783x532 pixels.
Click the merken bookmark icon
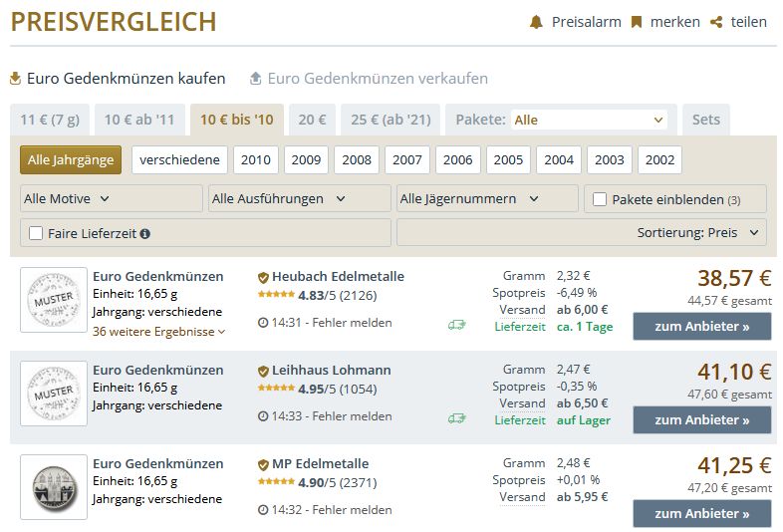click(637, 22)
